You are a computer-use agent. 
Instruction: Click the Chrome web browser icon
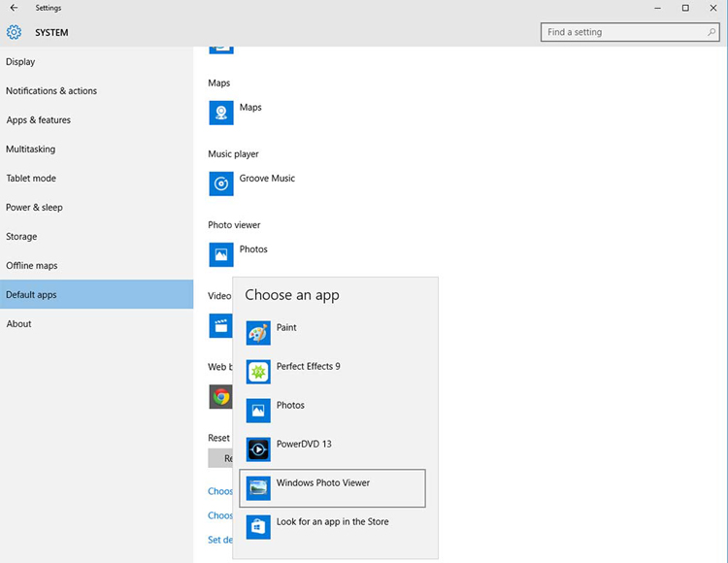coord(220,397)
